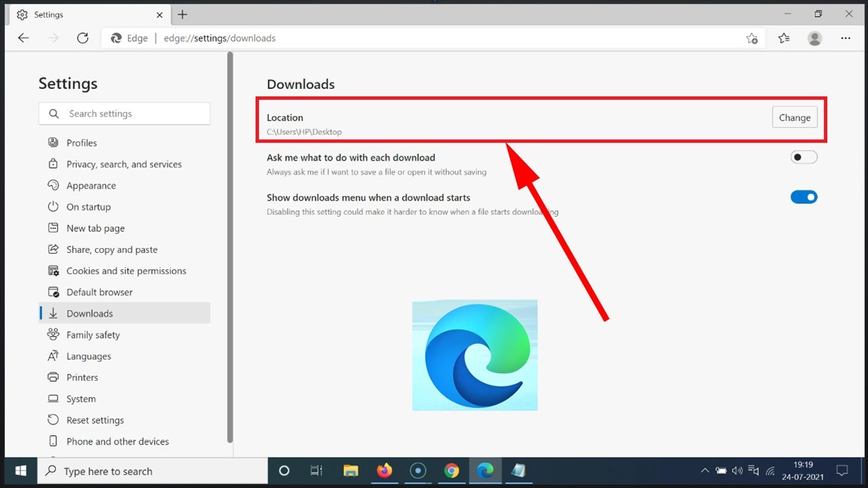
Task: Open the taskbar app after Edge
Action: click(x=519, y=471)
